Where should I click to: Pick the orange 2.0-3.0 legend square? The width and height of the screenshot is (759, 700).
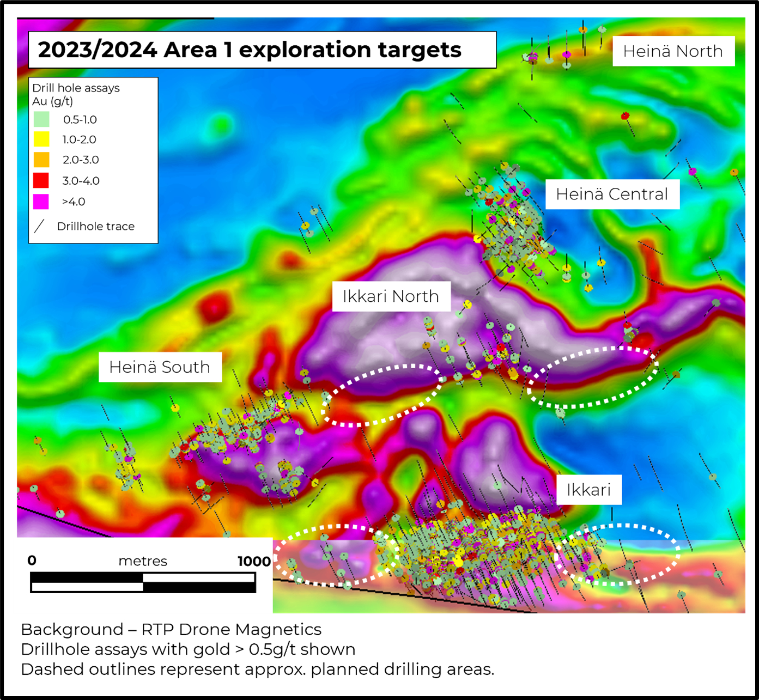tap(41, 160)
